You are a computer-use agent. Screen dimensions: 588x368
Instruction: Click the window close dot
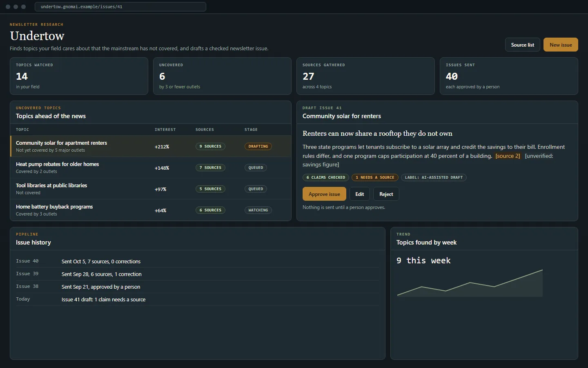pyautogui.click(x=8, y=7)
